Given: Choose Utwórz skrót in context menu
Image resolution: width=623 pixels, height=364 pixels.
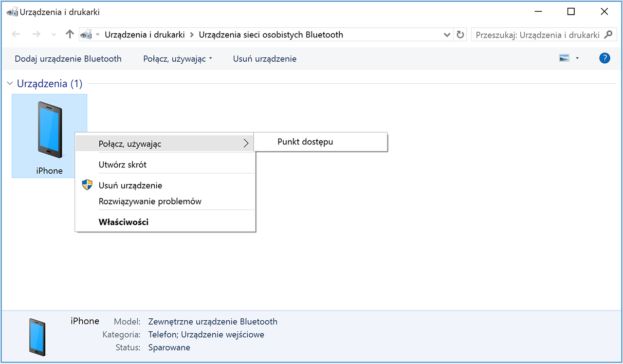Looking at the screenshot, I should [165, 164].
